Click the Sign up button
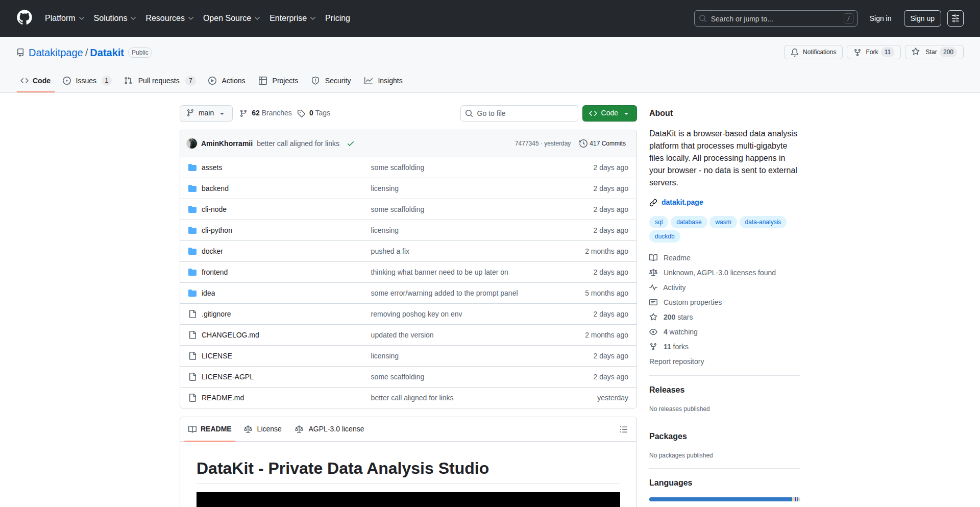This screenshot has width=980, height=507. click(x=922, y=18)
